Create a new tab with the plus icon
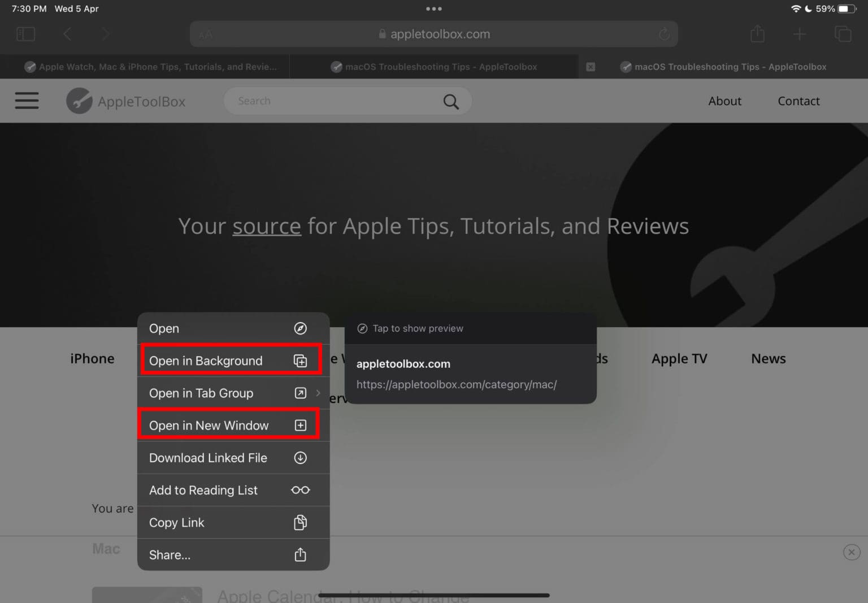This screenshot has width=868, height=603. click(x=800, y=34)
